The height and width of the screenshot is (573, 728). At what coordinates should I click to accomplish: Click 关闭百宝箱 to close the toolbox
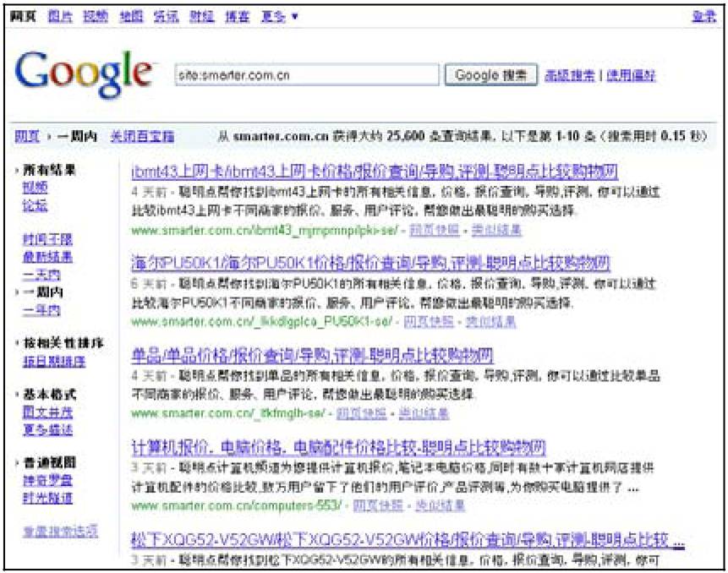coord(142,136)
